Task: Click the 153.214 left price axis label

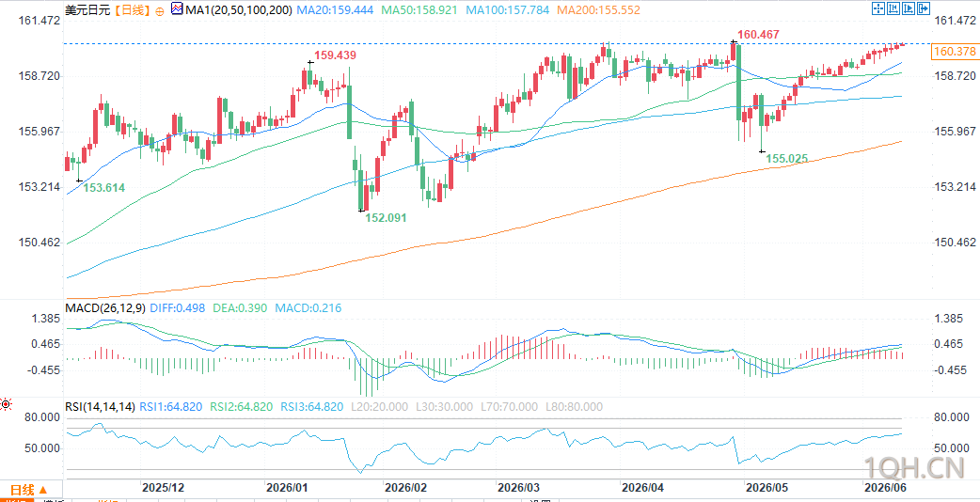Action: click(41, 187)
